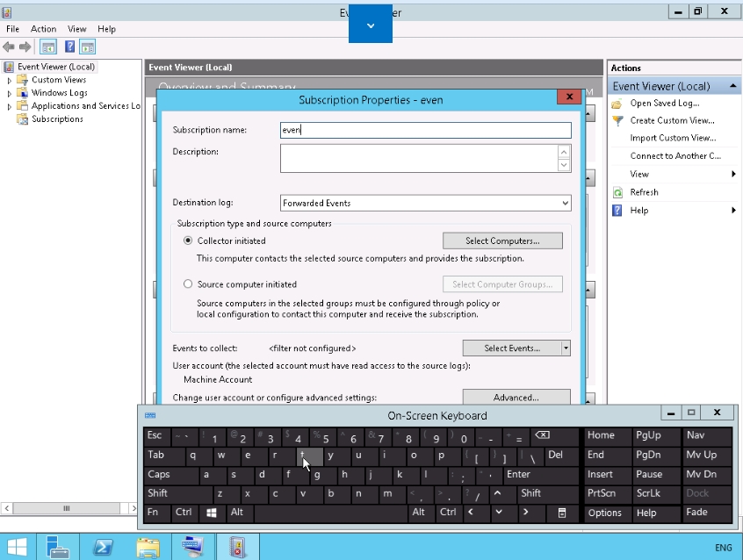This screenshot has height=560, width=743.
Task: Select Source computer initiated option
Action: point(188,284)
